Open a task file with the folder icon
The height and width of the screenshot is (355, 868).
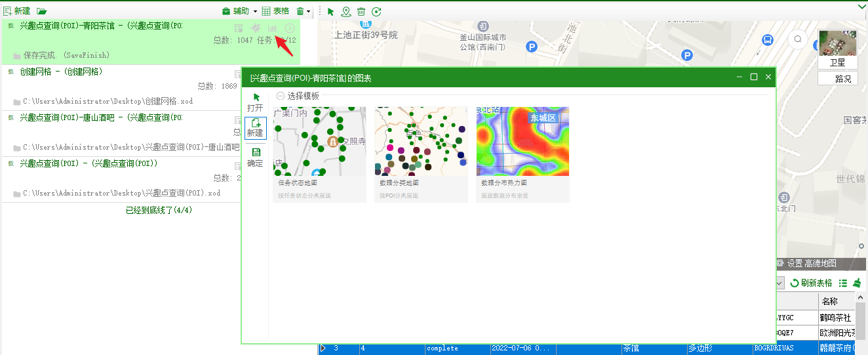pyautogui.click(x=42, y=11)
